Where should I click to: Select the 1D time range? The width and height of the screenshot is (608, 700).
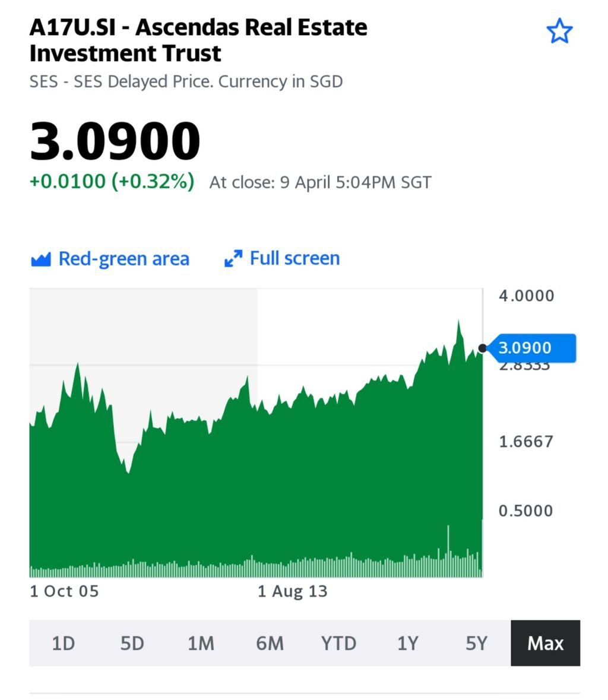[64, 644]
